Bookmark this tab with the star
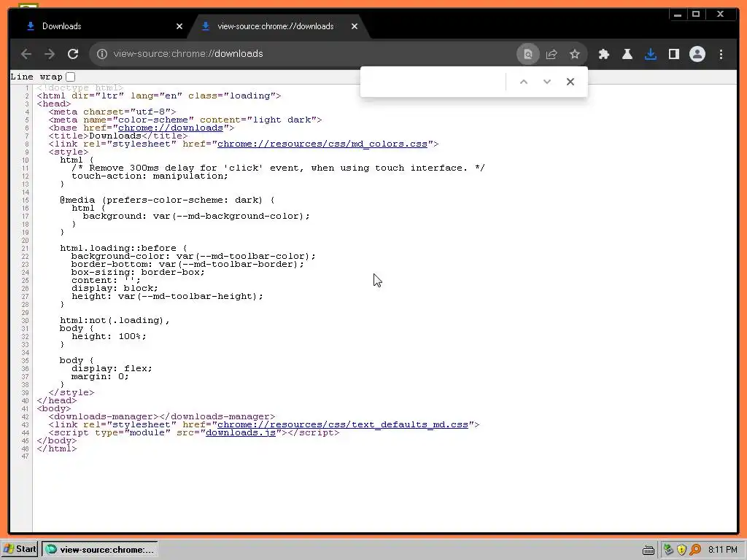Screen dimensions: 747x560 point(575,54)
